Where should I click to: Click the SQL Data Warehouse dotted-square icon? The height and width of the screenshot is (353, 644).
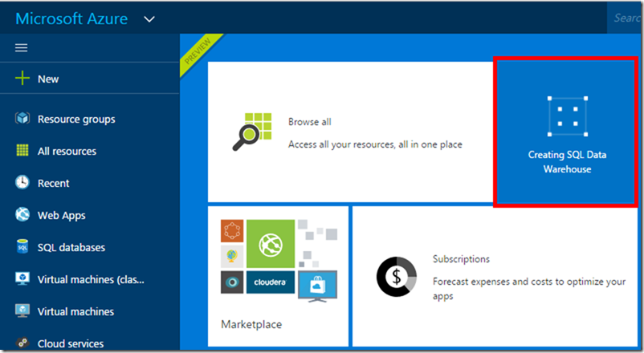[568, 116]
